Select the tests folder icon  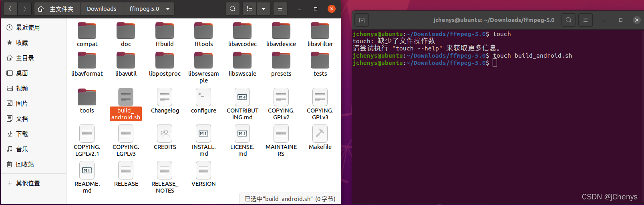[x=320, y=60]
